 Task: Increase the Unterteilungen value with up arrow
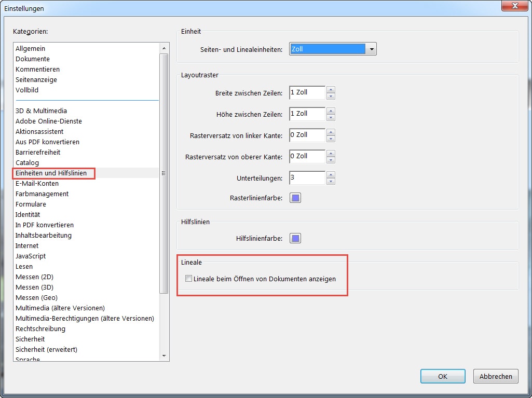click(x=331, y=175)
